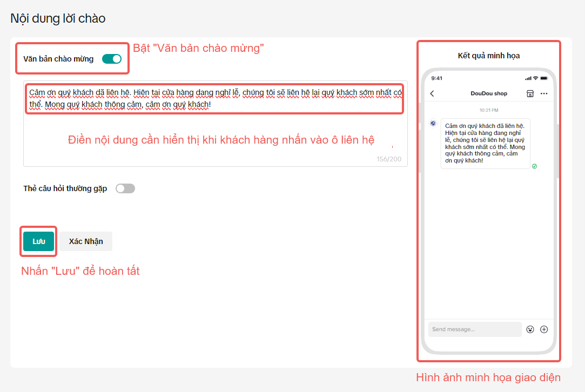Click the Lưu button
This screenshot has height=392, width=585.
pos(38,241)
